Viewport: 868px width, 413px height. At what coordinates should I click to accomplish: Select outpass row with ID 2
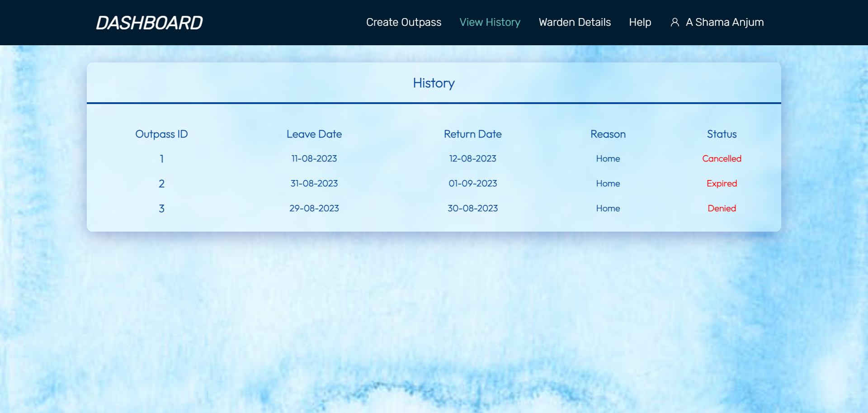161,184
